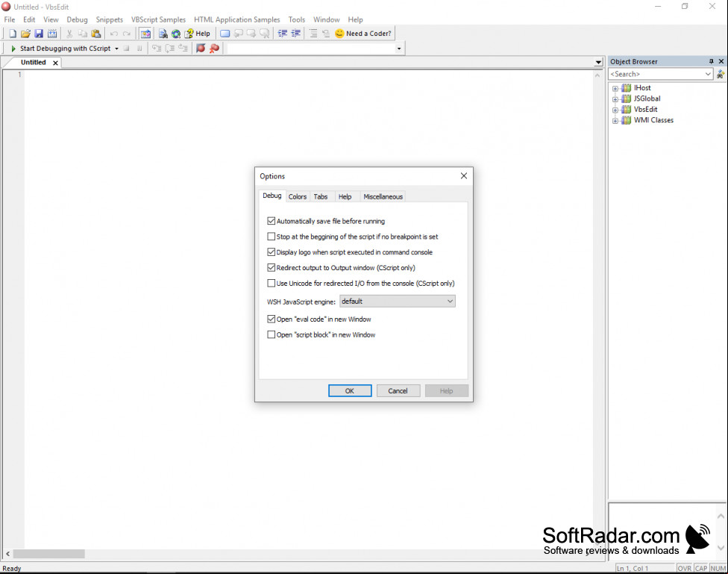Click the Step Into debug icon

point(157,49)
